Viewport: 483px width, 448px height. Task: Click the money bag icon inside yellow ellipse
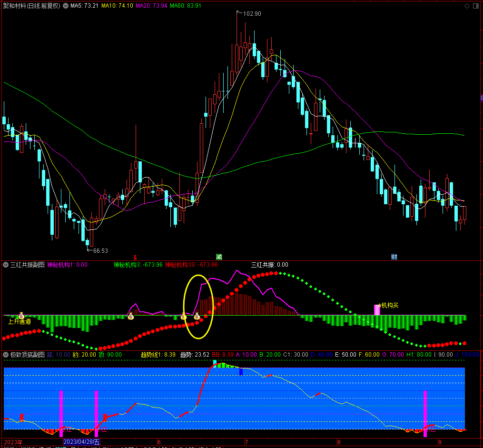(197, 316)
